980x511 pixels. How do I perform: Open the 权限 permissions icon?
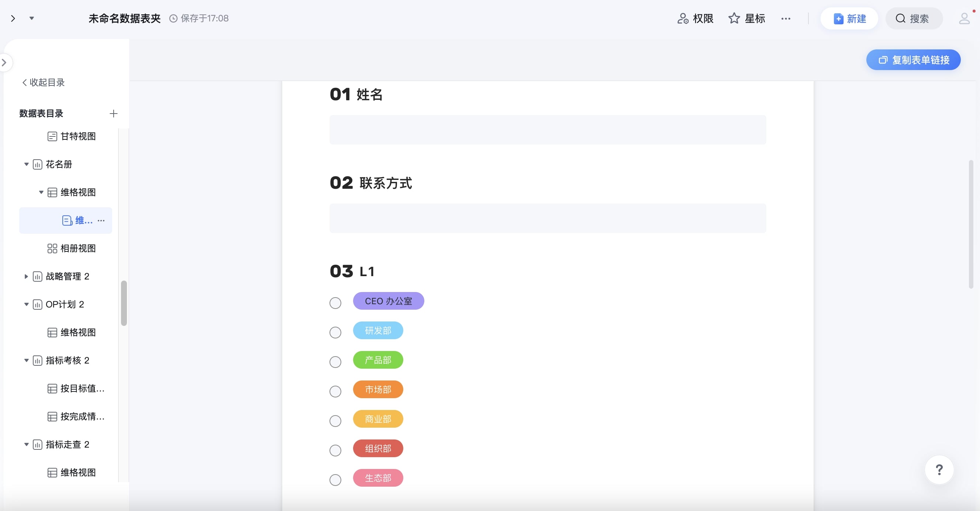(683, 19)
